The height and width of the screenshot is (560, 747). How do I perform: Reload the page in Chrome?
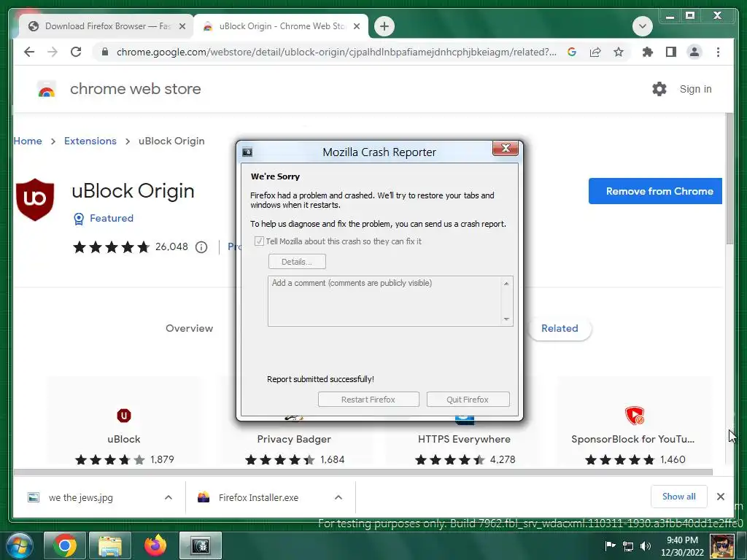tap(76, 52)
